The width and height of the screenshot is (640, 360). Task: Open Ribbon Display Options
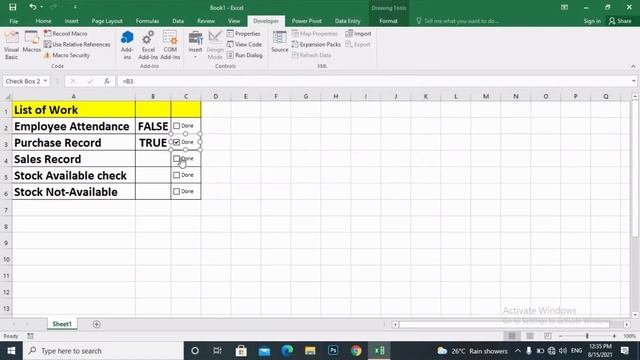pyautogui.click(x=564, y=7)
